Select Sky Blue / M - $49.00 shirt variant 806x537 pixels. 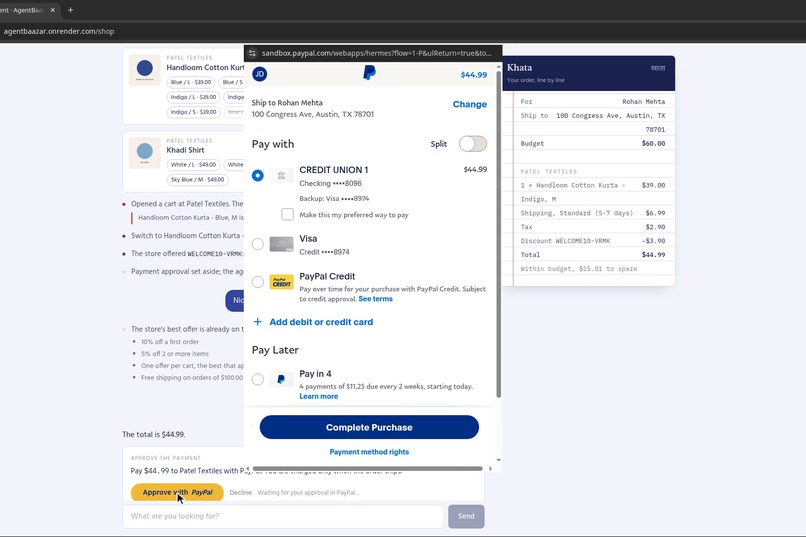click(197, 180)
